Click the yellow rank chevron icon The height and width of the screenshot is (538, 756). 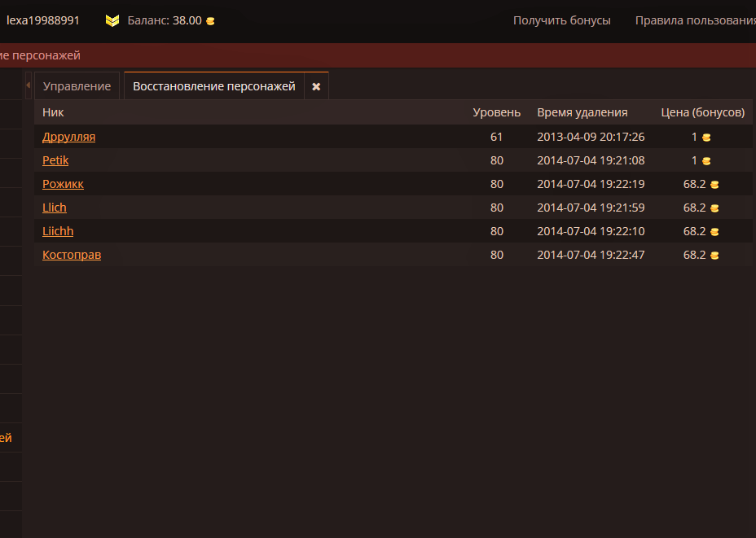pos(112,20)
